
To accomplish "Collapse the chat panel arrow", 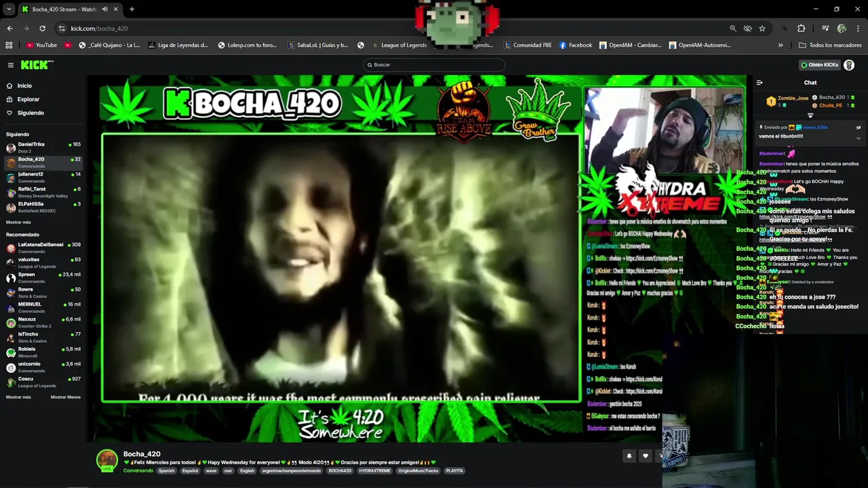I will pos(759,83).
